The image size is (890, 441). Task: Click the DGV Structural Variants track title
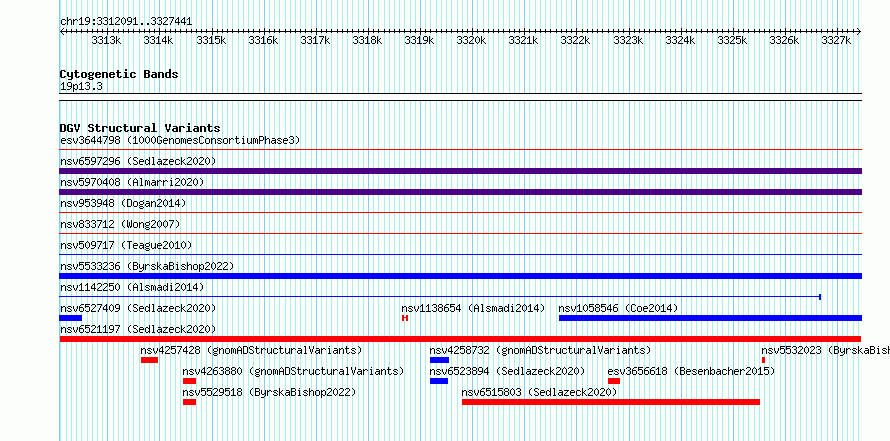(140, 128)
